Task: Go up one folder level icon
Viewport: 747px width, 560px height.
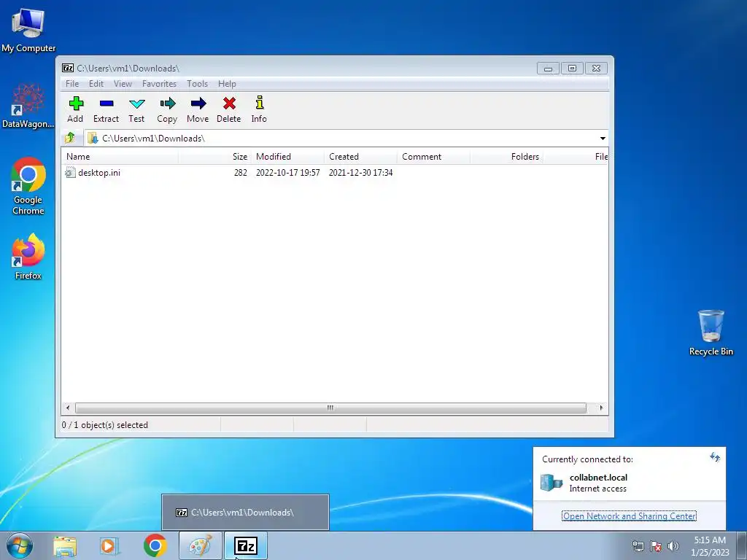Action: coord(70,138)
